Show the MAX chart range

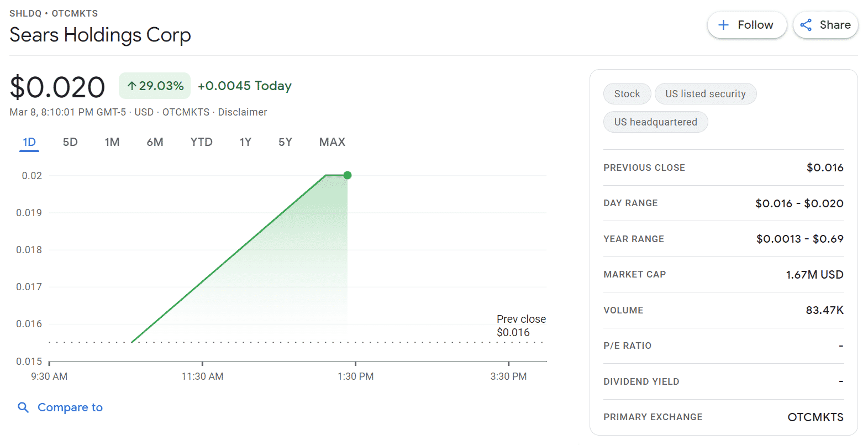332,142
